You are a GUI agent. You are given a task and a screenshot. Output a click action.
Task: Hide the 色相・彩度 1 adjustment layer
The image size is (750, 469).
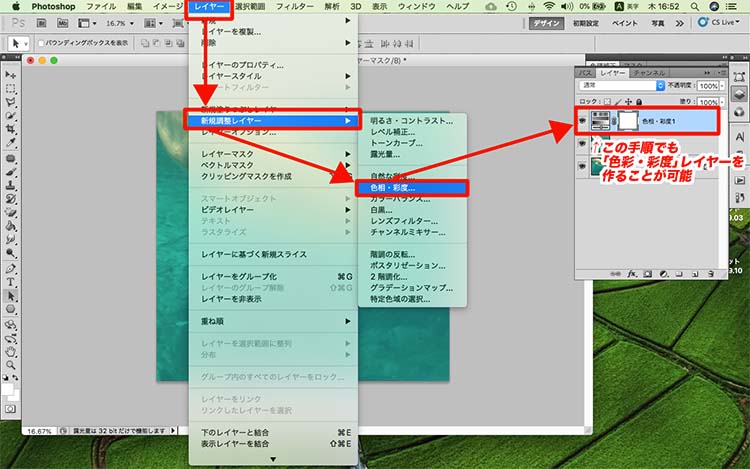pyautogui.click(x=585, y=118)
